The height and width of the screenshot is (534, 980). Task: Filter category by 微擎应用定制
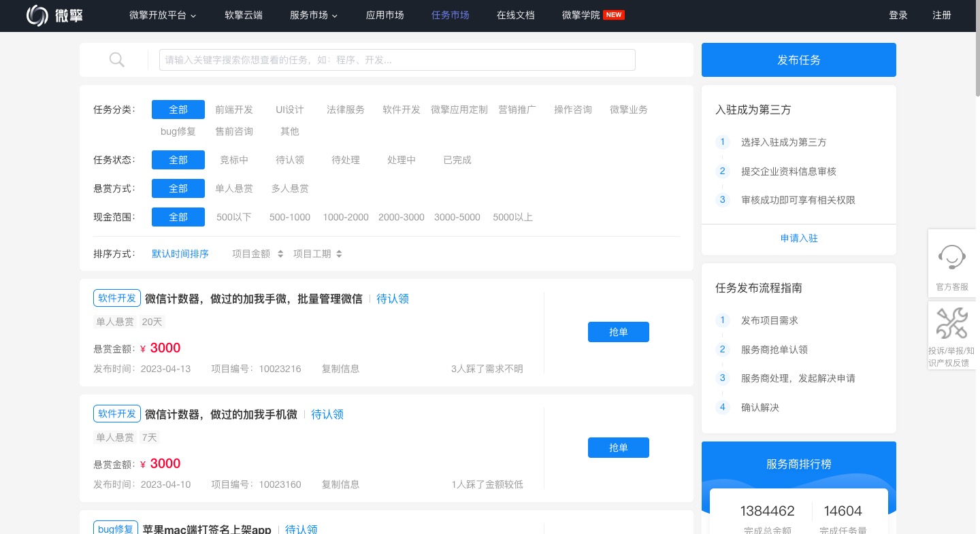click(x=459, y=110)
